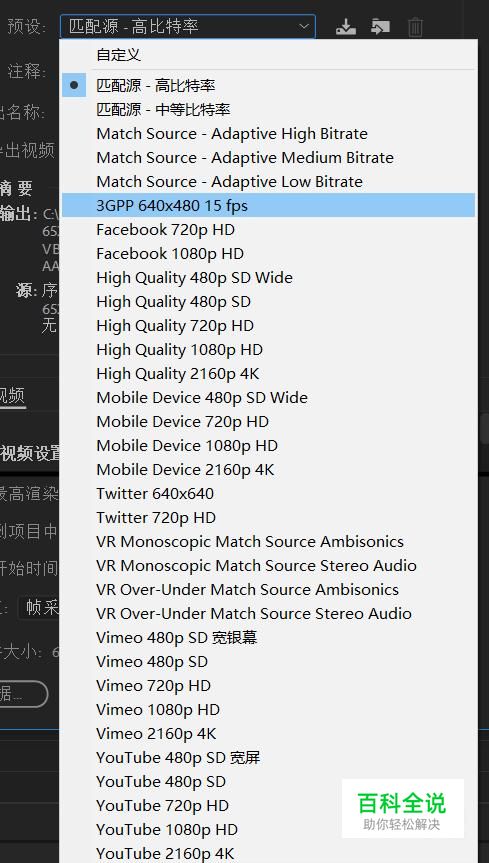Click the delete preset trash icon
489x863 pixels.
415,26
